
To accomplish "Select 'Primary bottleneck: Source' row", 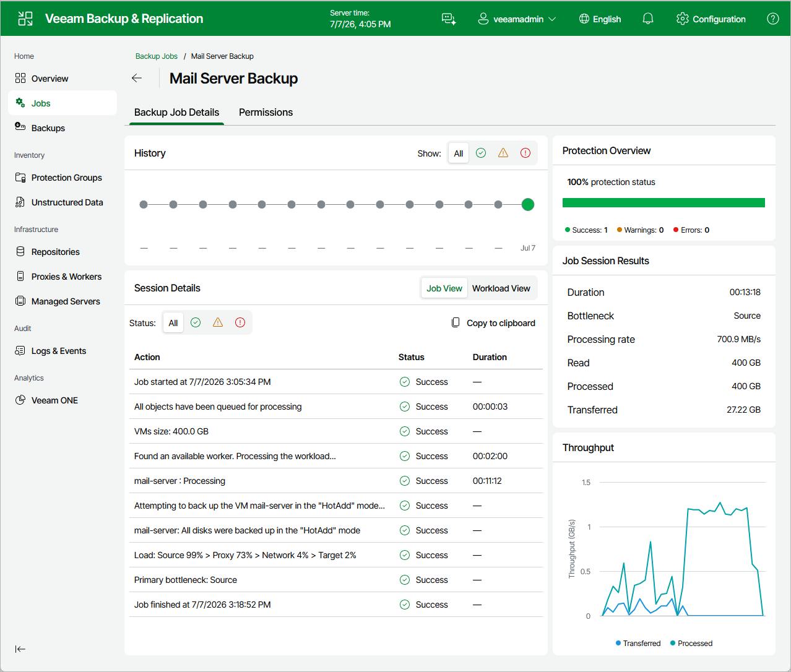I will click(x=336, y=580).
